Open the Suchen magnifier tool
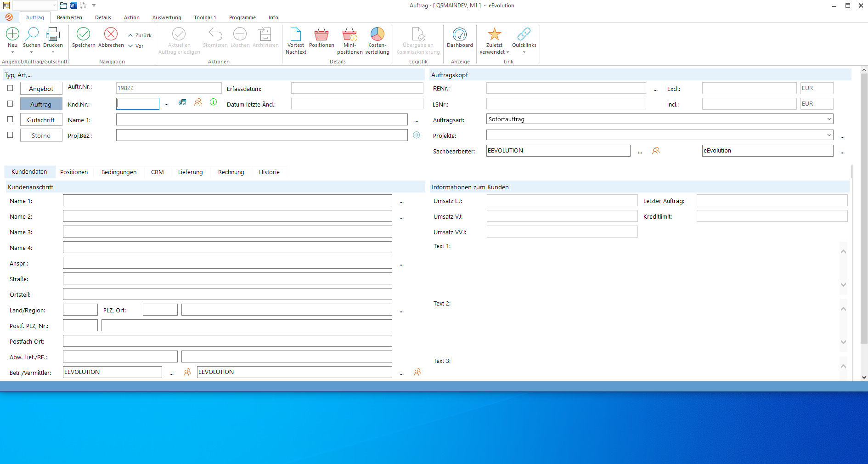Screen dimensions: 868x464 (32, 34)
